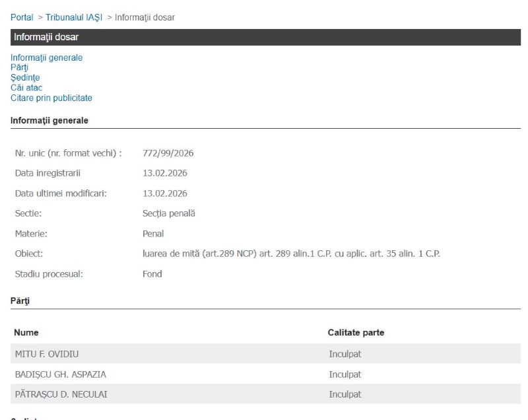Image resolution: width=528 pixels, height=420 pixels.
Task: Click the Nume column header
Action: [26, 333]
